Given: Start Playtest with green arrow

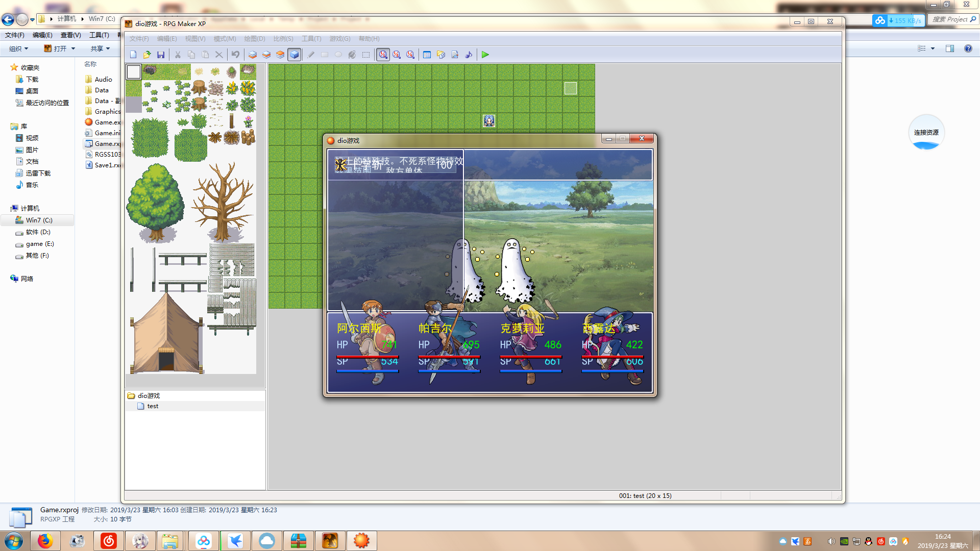Looking at the screenshot, I should (x=485, y=55).
